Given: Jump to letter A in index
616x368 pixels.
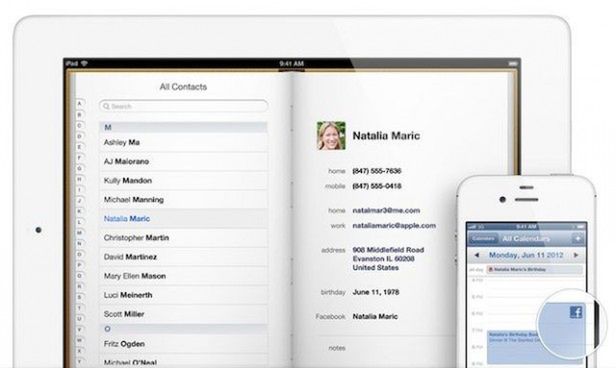Looking at the screenshot, I should click(x=79, y=104).
